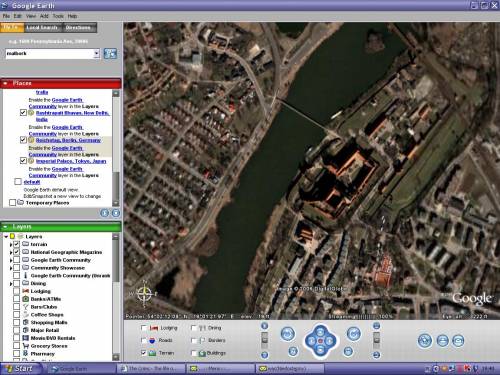This screenshot has height=375, width=500.
Task: Click the default view link in Places
Action: (32, 182)
